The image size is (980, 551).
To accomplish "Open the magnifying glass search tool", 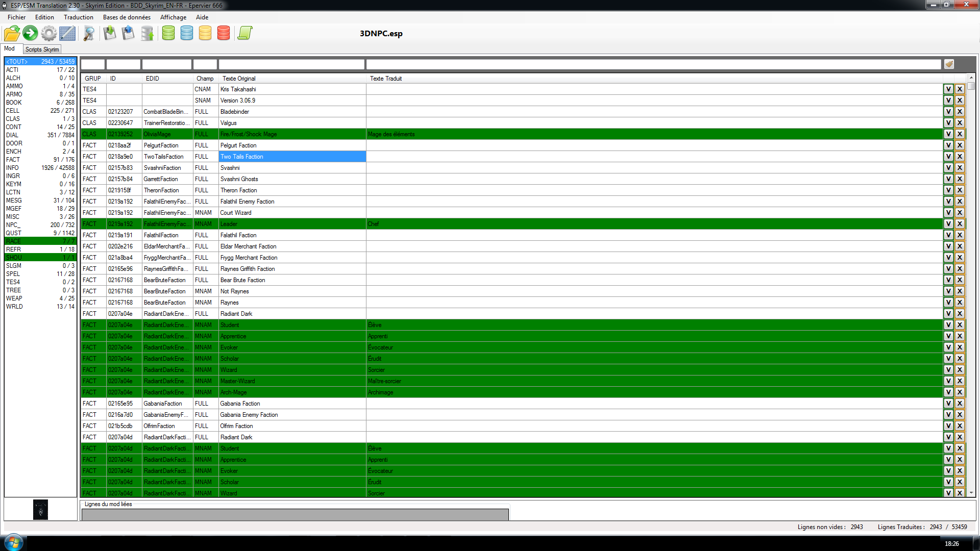I will coord(89,34).
